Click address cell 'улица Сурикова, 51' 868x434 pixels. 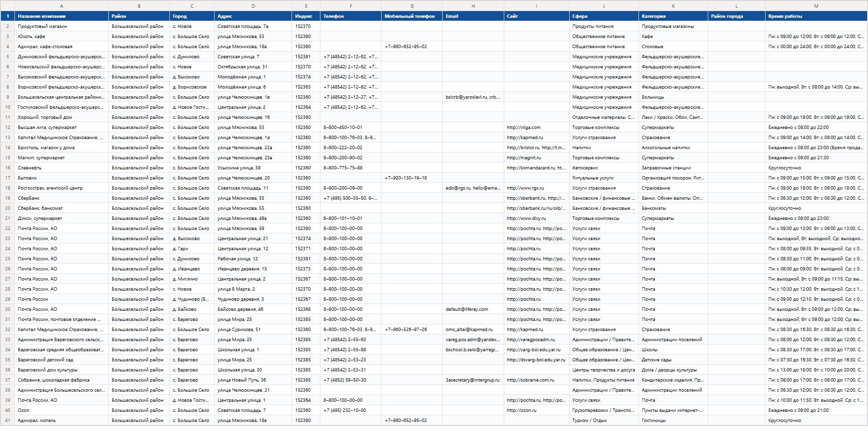tap(253, 330)
